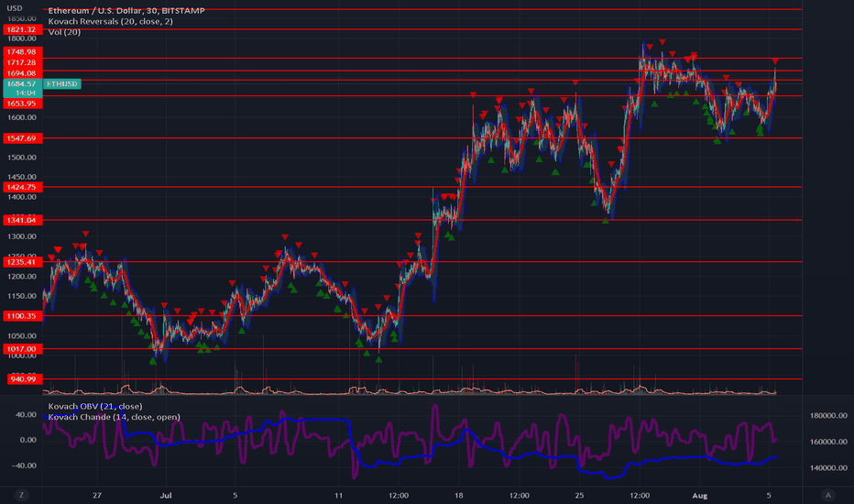
Task: Click the red 1694.08 price level label
Action: (x=22, y=73)
